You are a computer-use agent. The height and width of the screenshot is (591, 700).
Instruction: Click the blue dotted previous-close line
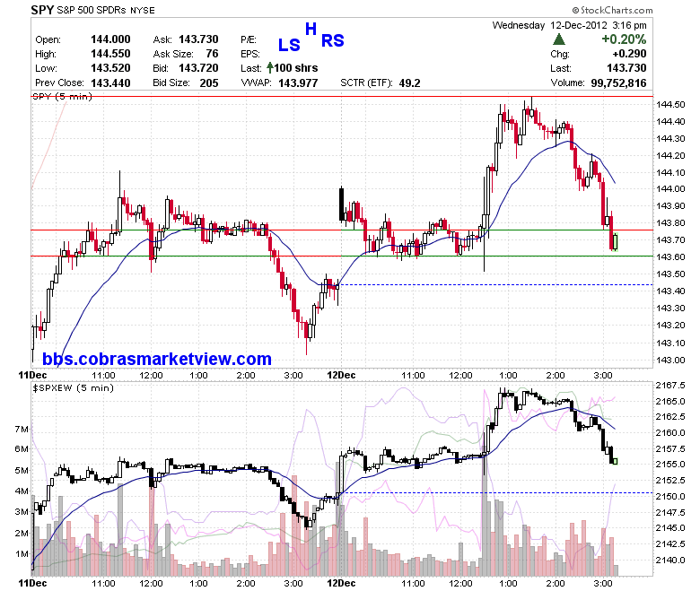(495, 284)
